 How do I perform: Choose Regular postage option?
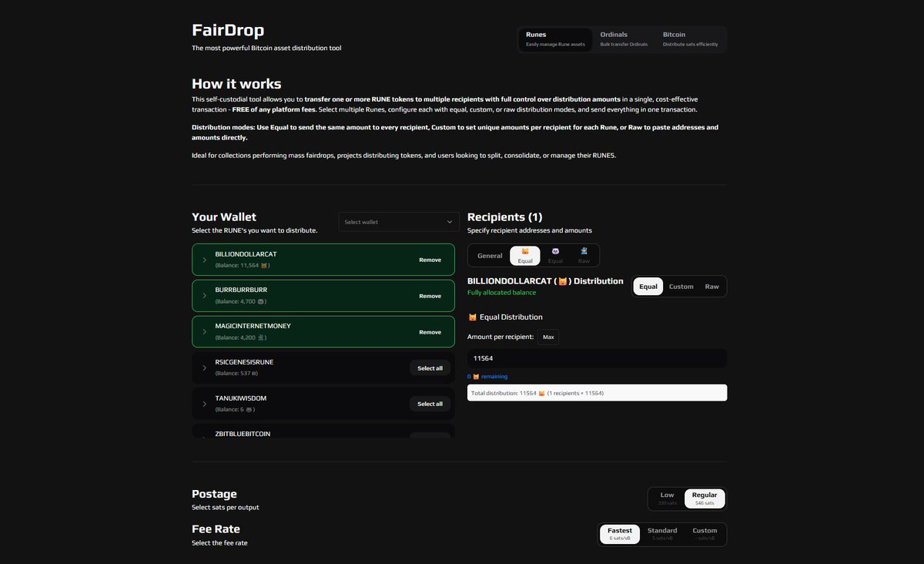coord(705,499)
